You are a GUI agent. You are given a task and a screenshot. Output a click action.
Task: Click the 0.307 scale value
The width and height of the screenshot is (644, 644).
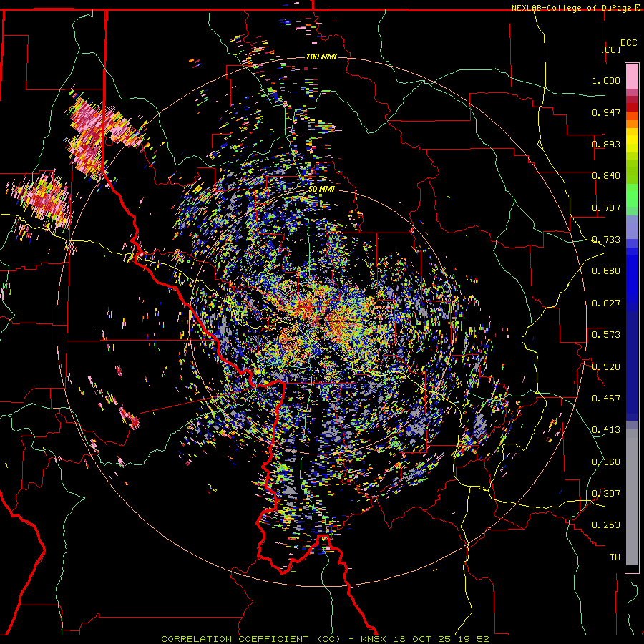[606, 494]
